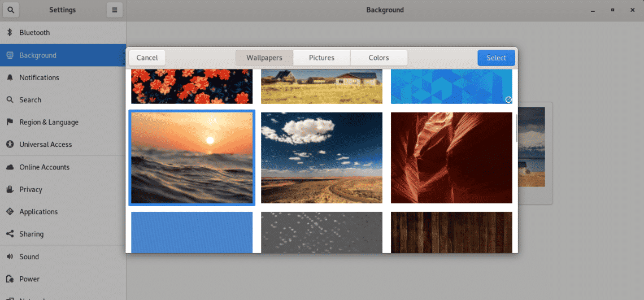Select the red flowers wallpaper
This screenshot has width=644, height=300.
(192, 86)
